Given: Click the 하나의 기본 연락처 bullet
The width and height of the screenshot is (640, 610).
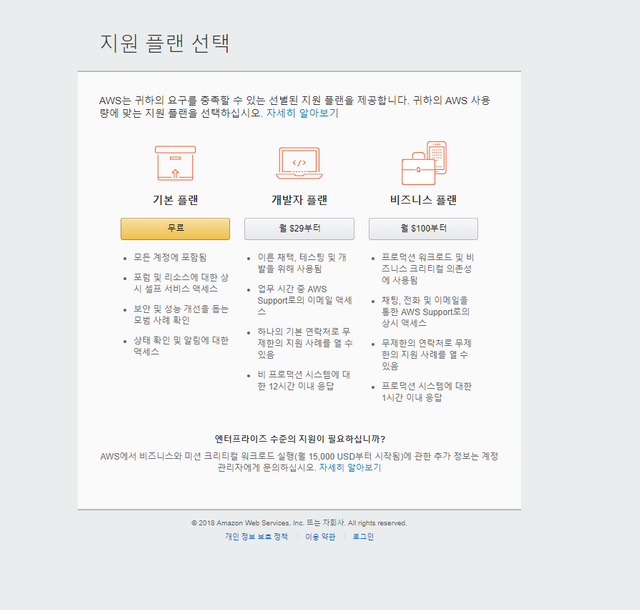Looking at the screenshot, I should click(305, 343).
